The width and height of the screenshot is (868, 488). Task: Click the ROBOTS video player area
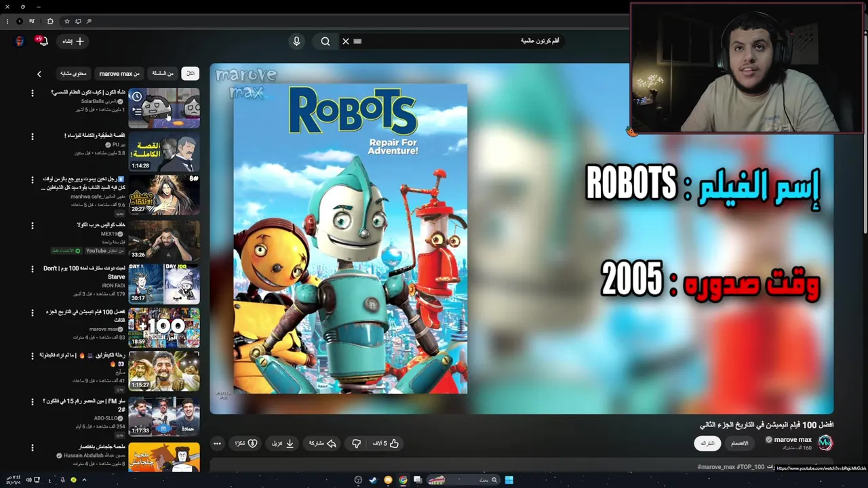tap(521, 239)
